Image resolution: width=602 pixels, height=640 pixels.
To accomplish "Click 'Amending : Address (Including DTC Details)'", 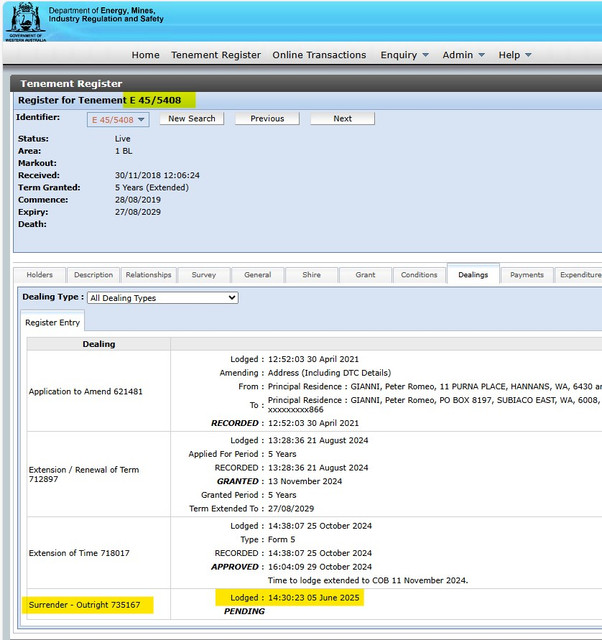I will coord(305,373).
